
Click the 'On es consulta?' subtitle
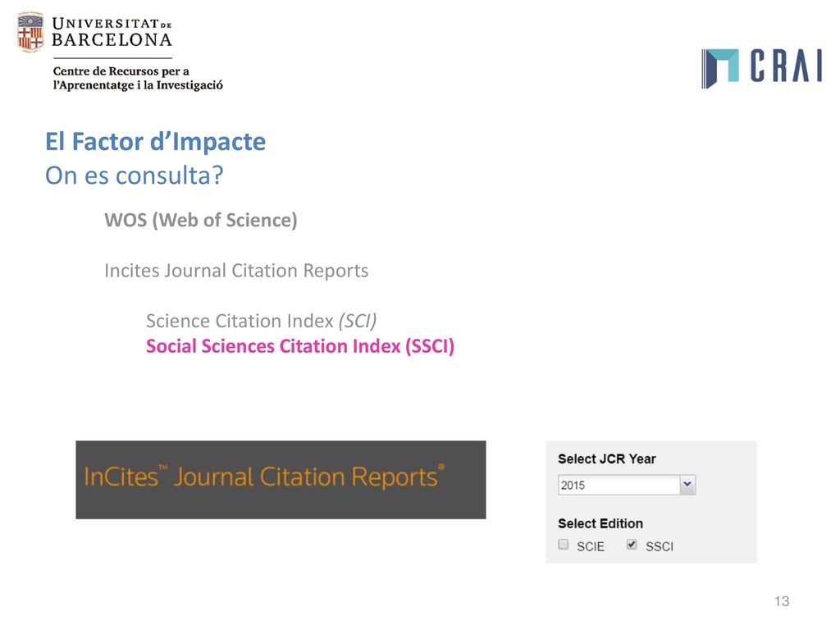pos(135,176)
